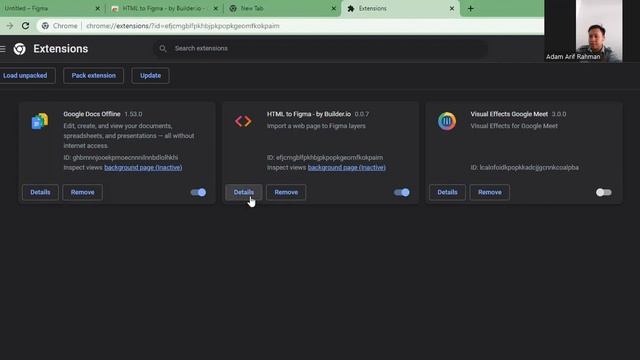640x360 pixels.
Task: Open HTML to Figma background page link
Action: click(x=347, y=167)
